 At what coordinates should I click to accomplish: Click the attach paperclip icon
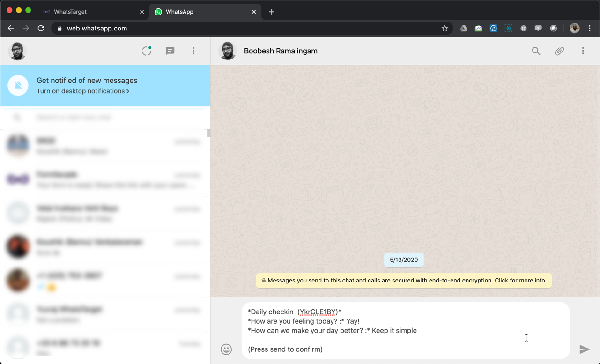559,51
